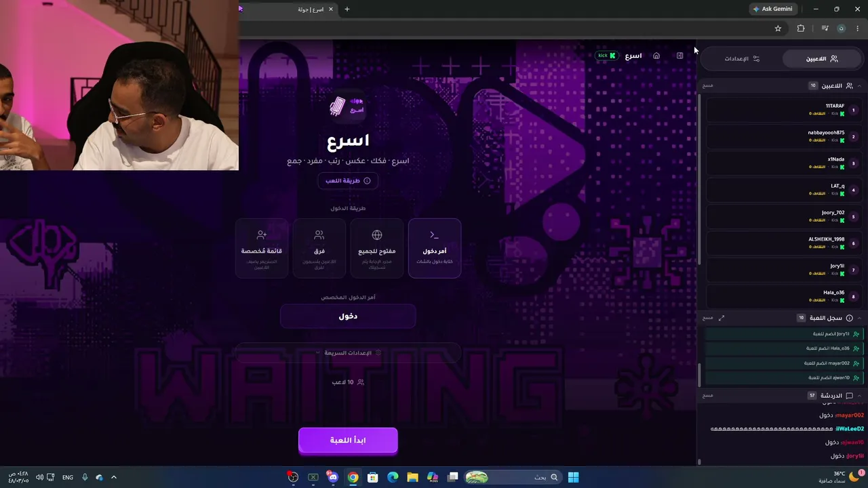The width and height of the screenshot is (868, 488).
Task: Open the browser media control icon
Action: pyautogui.click(x=825, y=28)
